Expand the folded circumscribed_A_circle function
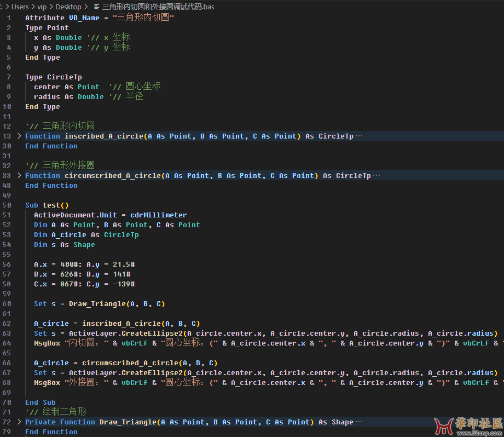Image resolution: width=504 pixels, height=437 pixels. pyautogui.click(x=20, y=176)
